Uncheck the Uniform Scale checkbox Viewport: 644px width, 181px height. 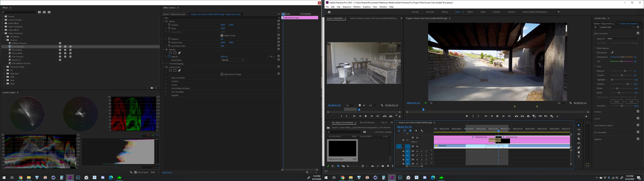[222, 36]
